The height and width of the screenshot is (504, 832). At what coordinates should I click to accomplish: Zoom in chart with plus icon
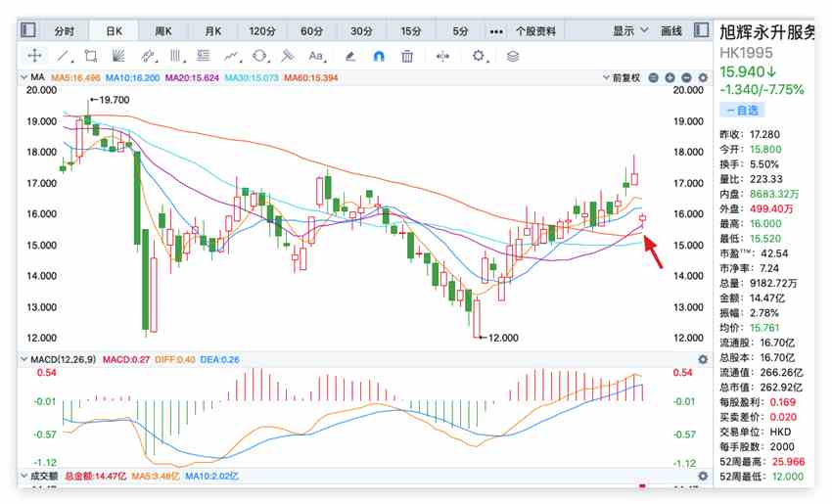click(x=670, y=77)
